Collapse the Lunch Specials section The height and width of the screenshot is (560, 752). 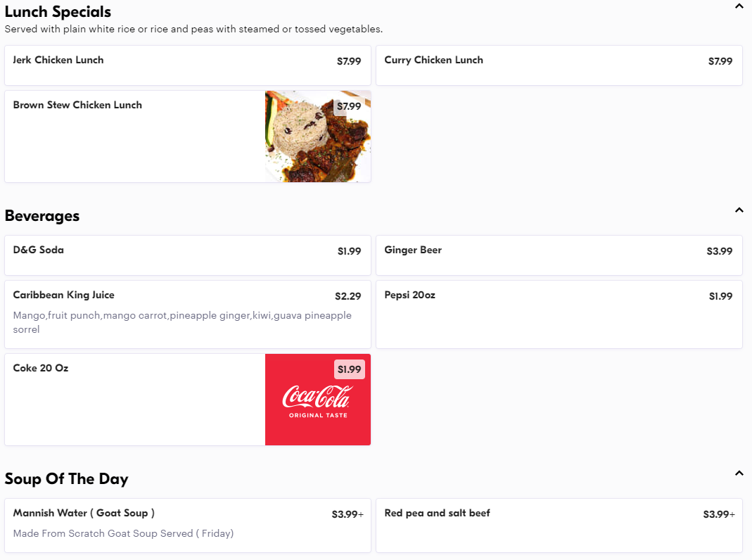(x=739, y=6)
